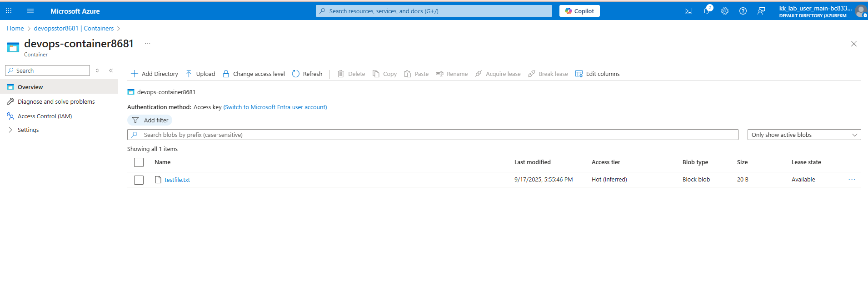Screen dimensions: 868x287
Task: Open the notifications bell
Action: click(x=707, y=11)
